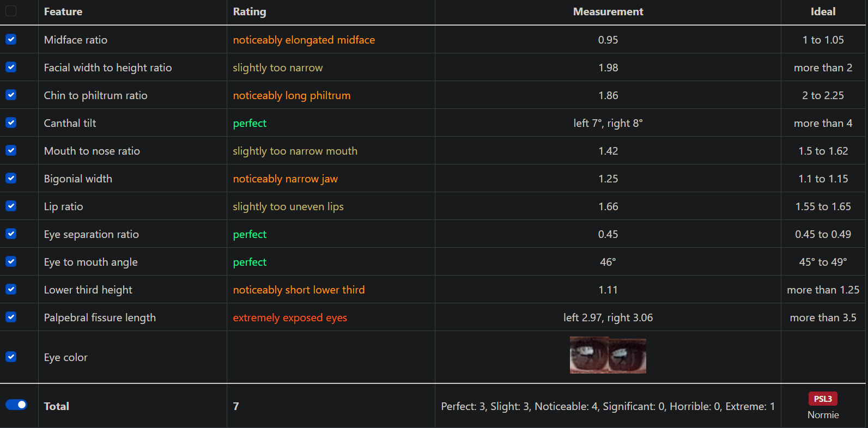The width and height of the screenshot is (868, 428).
Task: Toggle the Eye color checkbox
Action: point(11,357)
